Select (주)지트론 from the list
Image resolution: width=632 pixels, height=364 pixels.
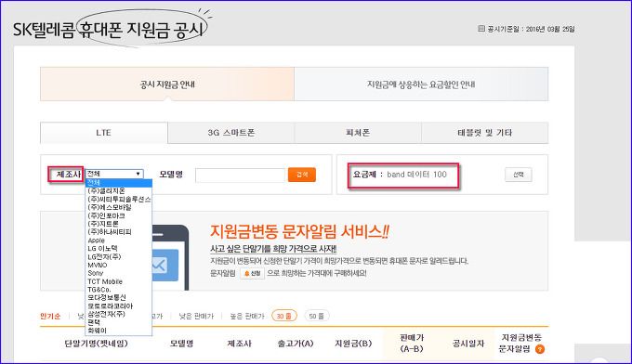pyautogui.click(x=119, y=224)
